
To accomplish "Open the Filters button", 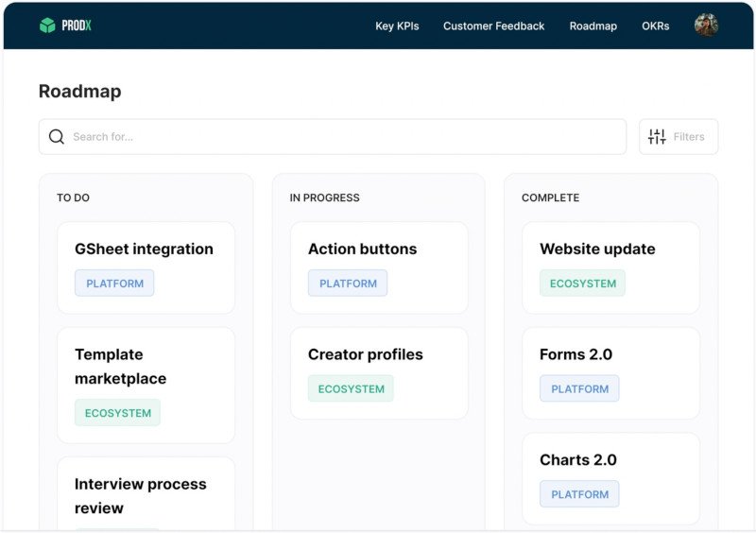I will pyautogui.click(x=679, y=136).
